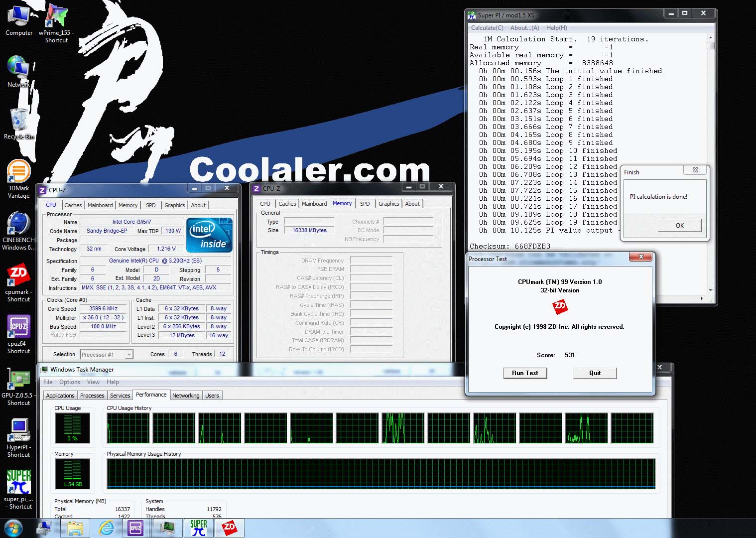Switch to SPD tab in left CPU-Z window
756x538 pixels.
tap(150, 205)
